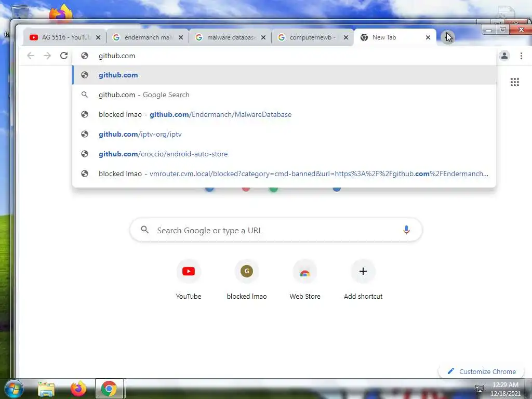Open the Windows Start button
The height and width of the screenshot is (399, 532).
point(14,389)
